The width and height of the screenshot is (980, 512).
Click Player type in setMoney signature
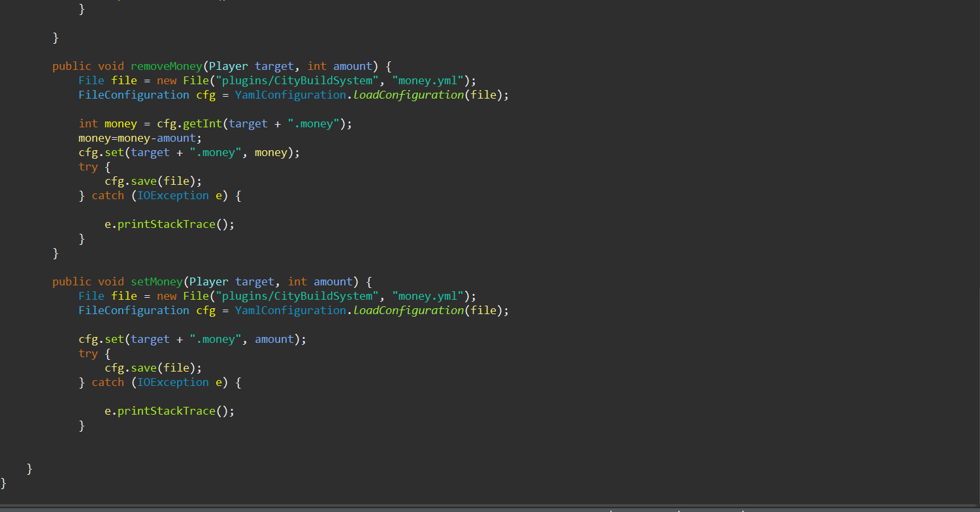209,281
